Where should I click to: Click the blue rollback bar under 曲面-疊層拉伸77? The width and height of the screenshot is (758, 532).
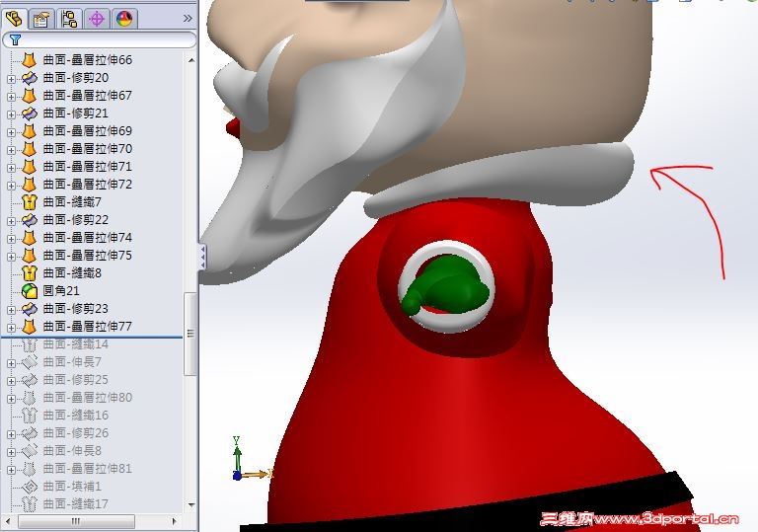click(92, 337)
